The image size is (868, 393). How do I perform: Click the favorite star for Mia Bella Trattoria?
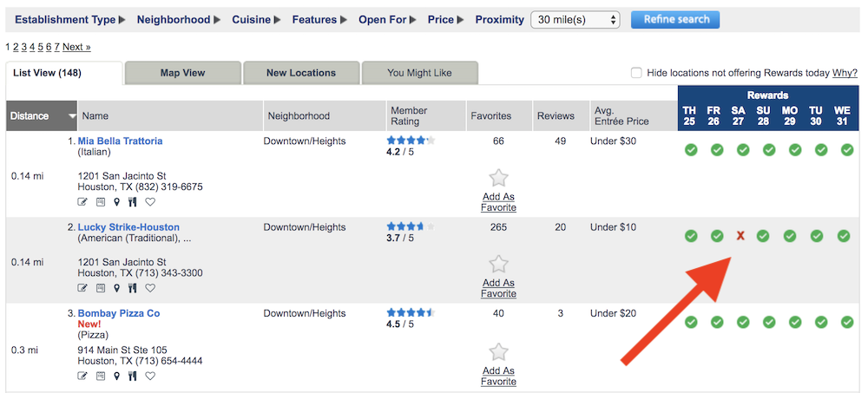coord(499,178)
